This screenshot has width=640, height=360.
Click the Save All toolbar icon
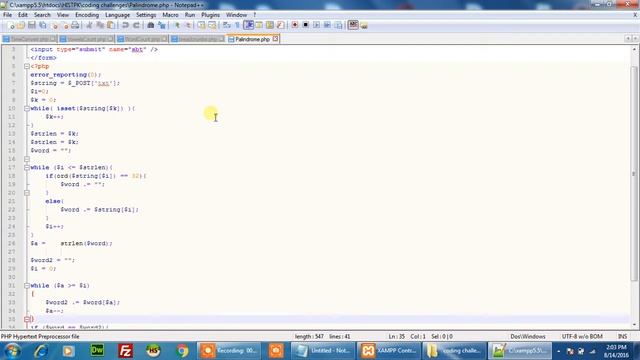coord(42,25)
